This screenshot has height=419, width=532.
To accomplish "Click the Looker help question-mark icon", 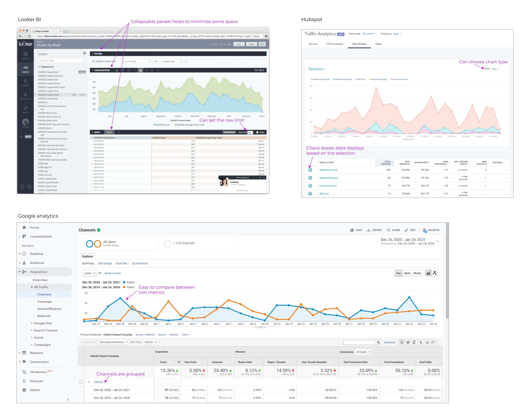I will point(22,187).
